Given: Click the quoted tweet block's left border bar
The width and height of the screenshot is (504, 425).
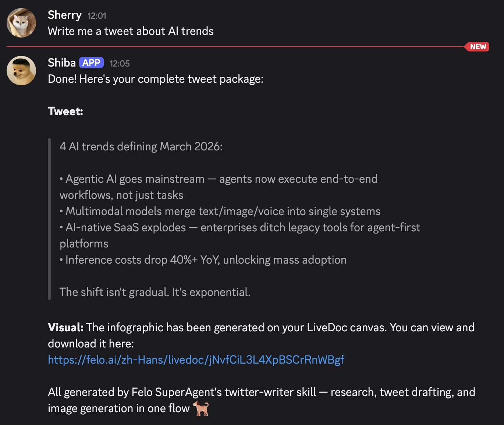Looking at the screenshot, I should [x=49, y=219].
